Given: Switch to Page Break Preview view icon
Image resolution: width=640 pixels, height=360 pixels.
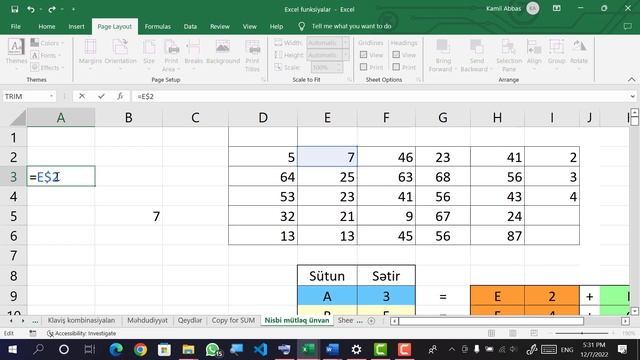Looking at the screenshot, I should click(x=534, y=333).
